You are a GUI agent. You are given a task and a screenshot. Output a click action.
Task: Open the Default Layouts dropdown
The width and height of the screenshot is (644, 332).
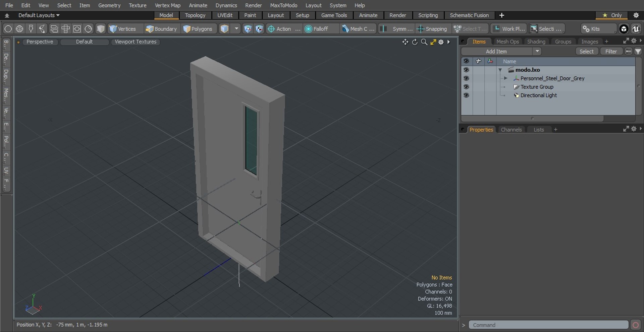(39, 15)
